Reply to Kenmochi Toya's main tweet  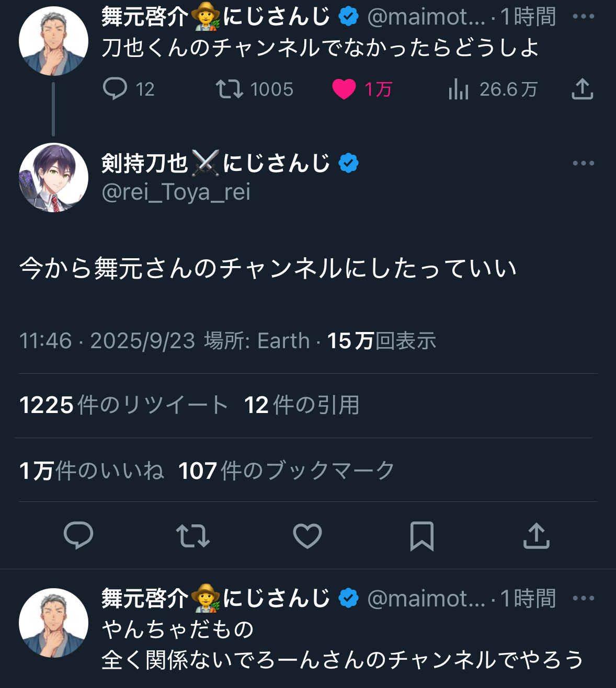point(78,536)
